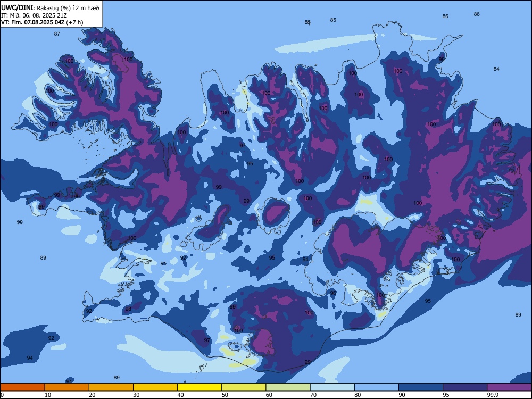Click the pale blue 70–80 legend swatch

click(332, 387)
